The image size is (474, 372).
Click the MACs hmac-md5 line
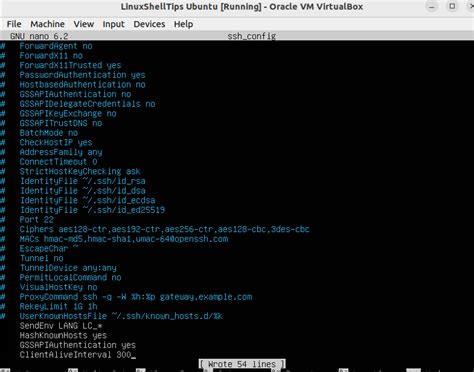click(124, 239)
